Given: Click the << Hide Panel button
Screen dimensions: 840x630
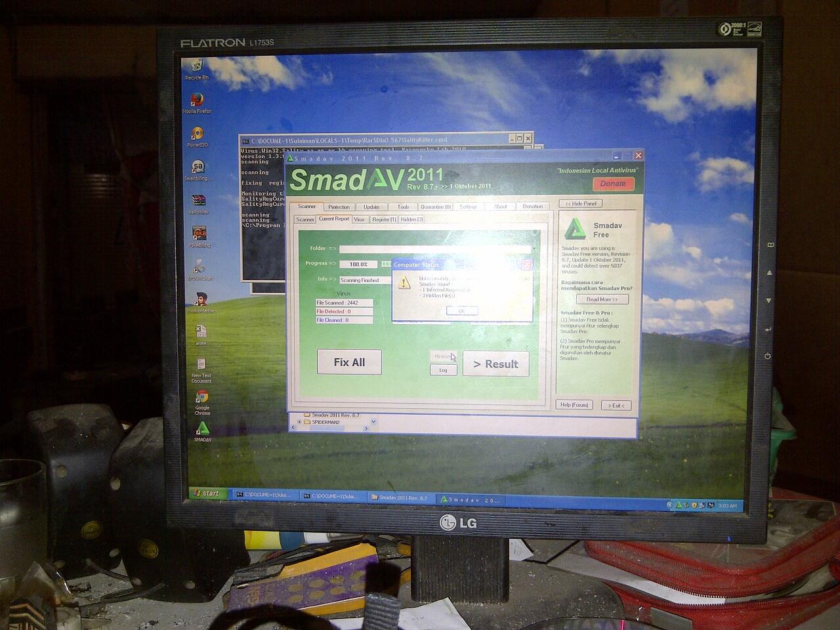Looking at the screenshot, I should tap(581, 203).
